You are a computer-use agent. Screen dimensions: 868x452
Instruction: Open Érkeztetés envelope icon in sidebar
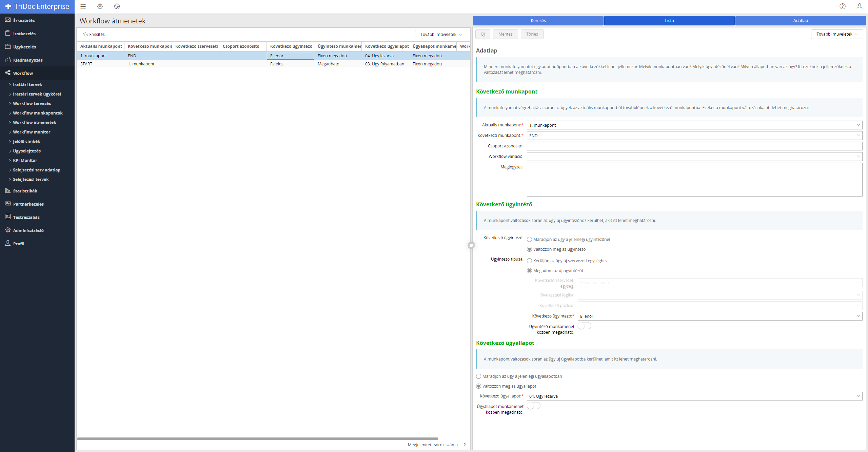coord(8,20)
